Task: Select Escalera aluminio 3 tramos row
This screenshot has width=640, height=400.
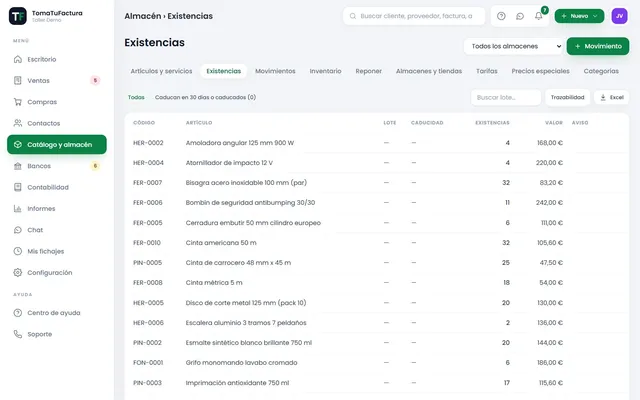Action: [x=377, y=322]
